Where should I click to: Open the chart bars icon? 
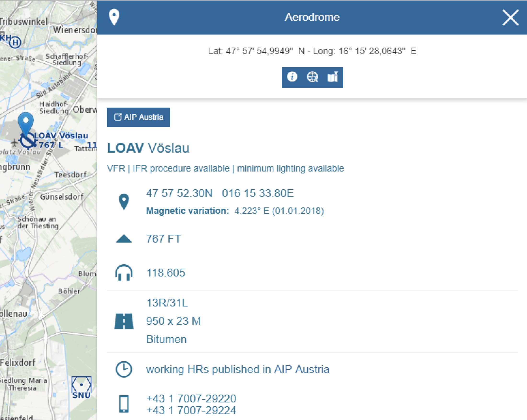tap(333, 77)
